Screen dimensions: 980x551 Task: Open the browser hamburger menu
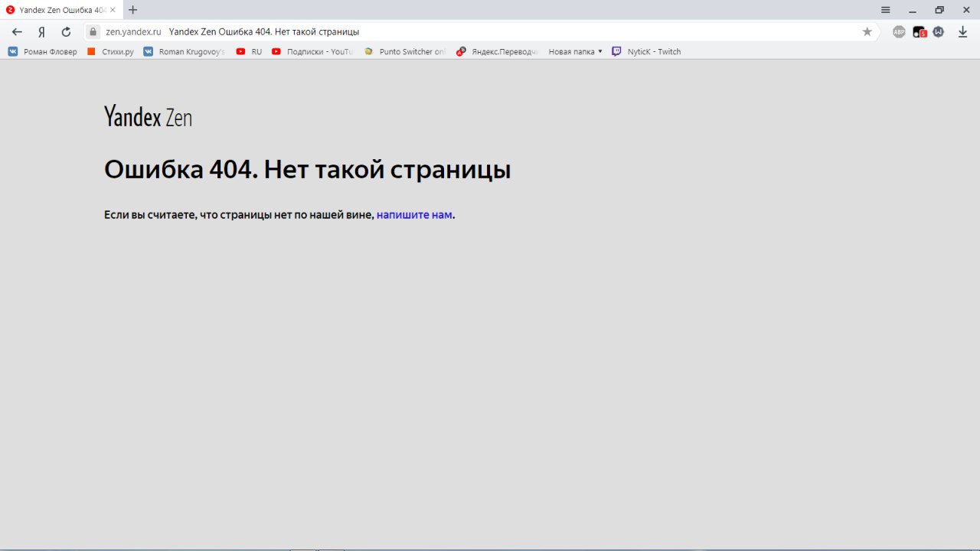pos(886,10)
